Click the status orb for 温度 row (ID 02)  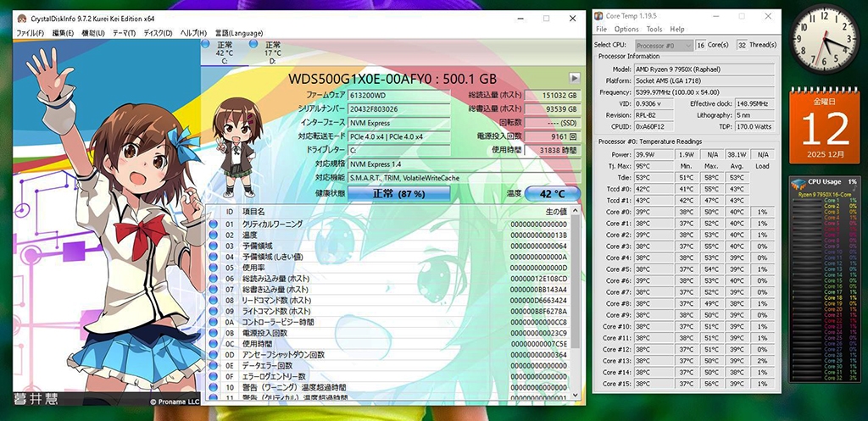pyautogui.click(x=214, y=235)
